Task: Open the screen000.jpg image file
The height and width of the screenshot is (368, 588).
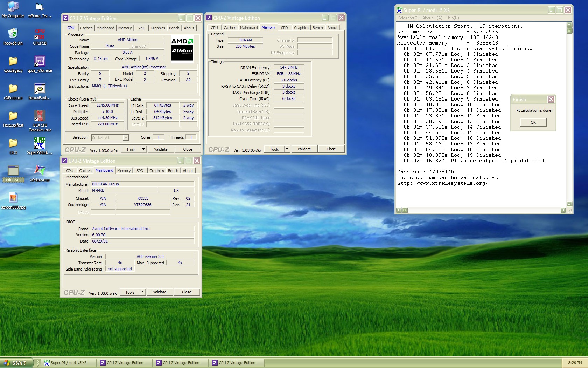Action: pyautogui.click(x=13, y=200)
